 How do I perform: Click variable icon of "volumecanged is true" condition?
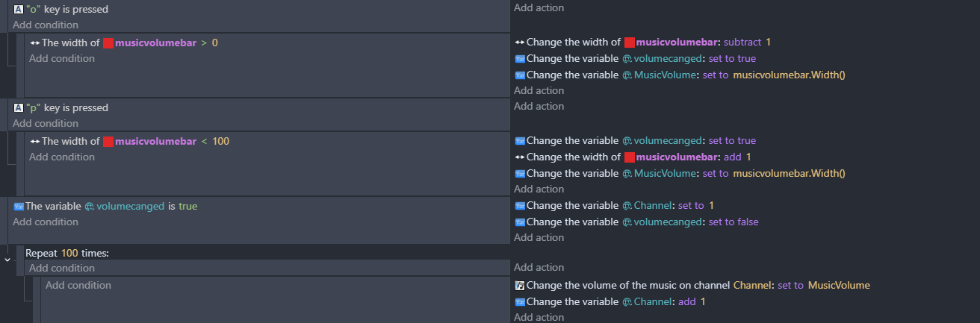19,207
